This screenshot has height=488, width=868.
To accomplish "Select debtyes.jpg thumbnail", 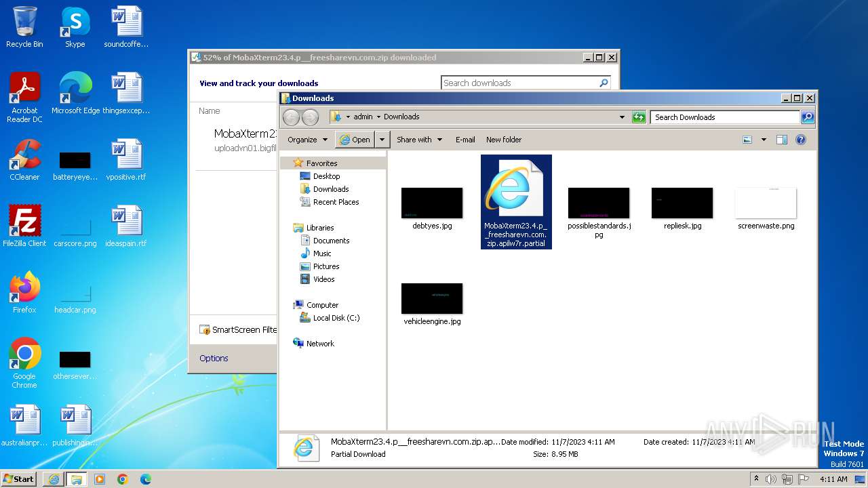I will 432,209.
